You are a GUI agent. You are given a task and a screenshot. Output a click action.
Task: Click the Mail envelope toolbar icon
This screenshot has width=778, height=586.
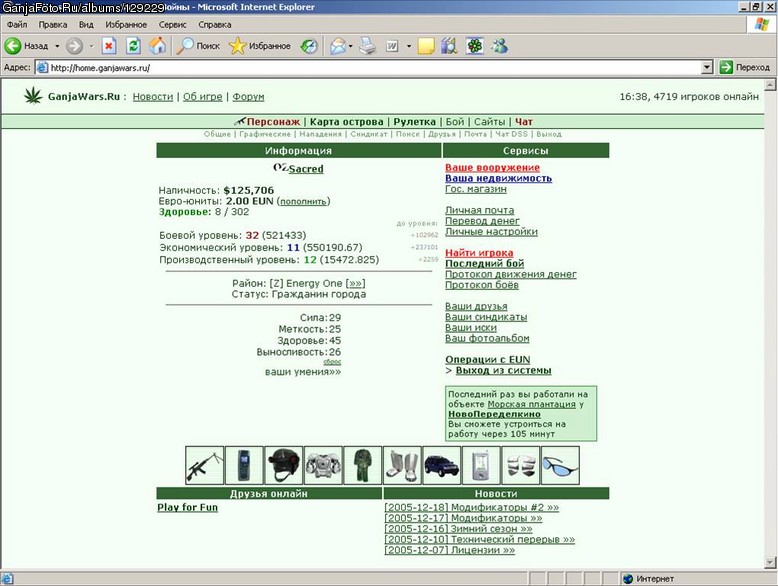338,46
